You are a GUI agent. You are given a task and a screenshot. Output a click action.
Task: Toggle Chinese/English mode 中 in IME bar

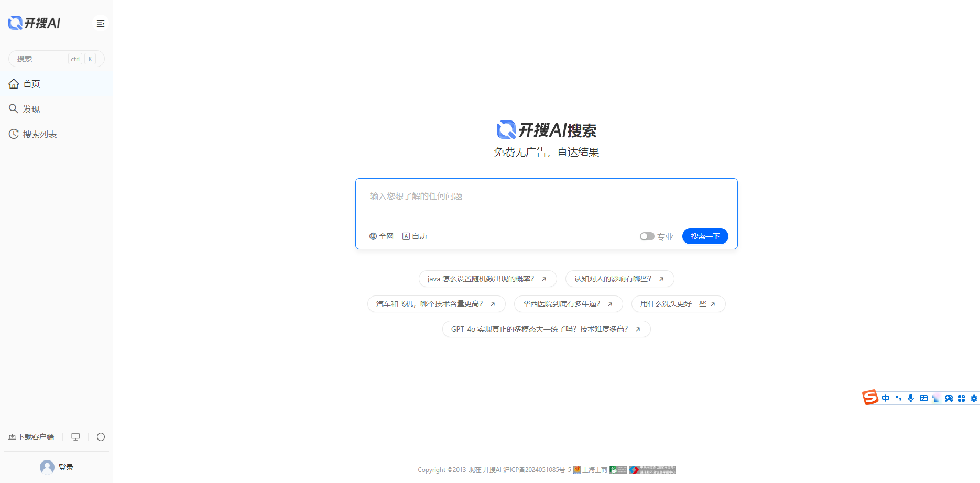tap(886, 398)
